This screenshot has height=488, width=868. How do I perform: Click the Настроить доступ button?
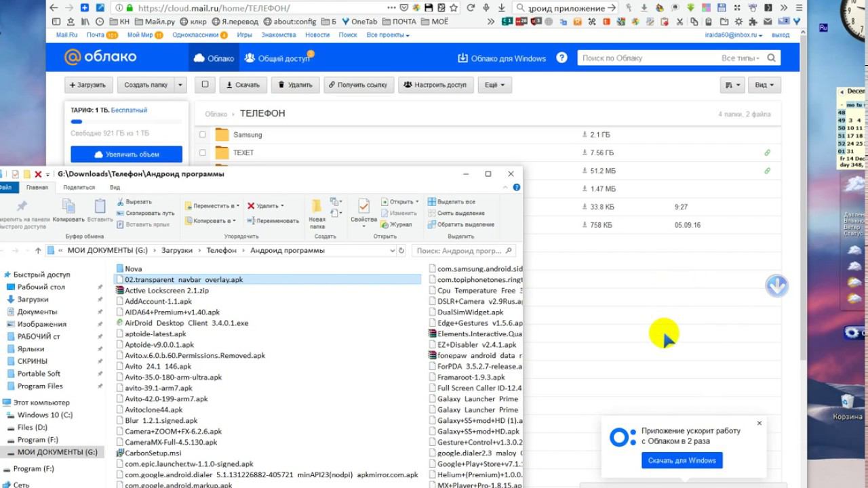pyautogui.click(x=435, y=85)
